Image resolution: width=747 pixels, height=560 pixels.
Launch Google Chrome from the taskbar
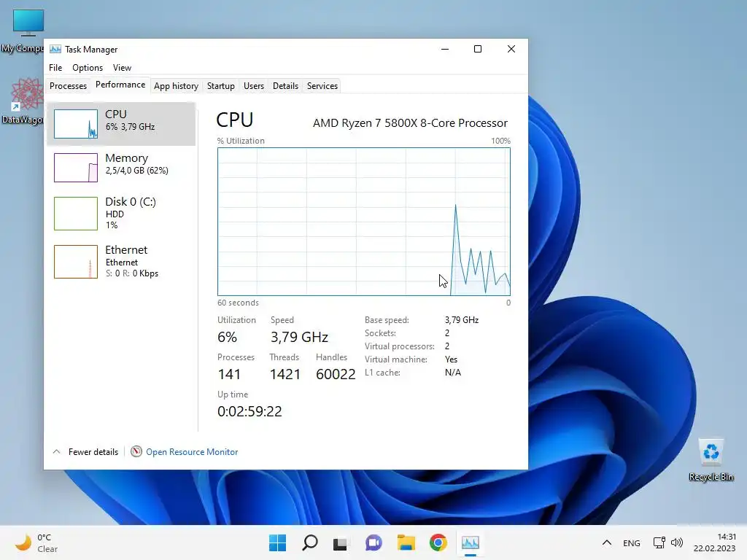pos(438,542)
